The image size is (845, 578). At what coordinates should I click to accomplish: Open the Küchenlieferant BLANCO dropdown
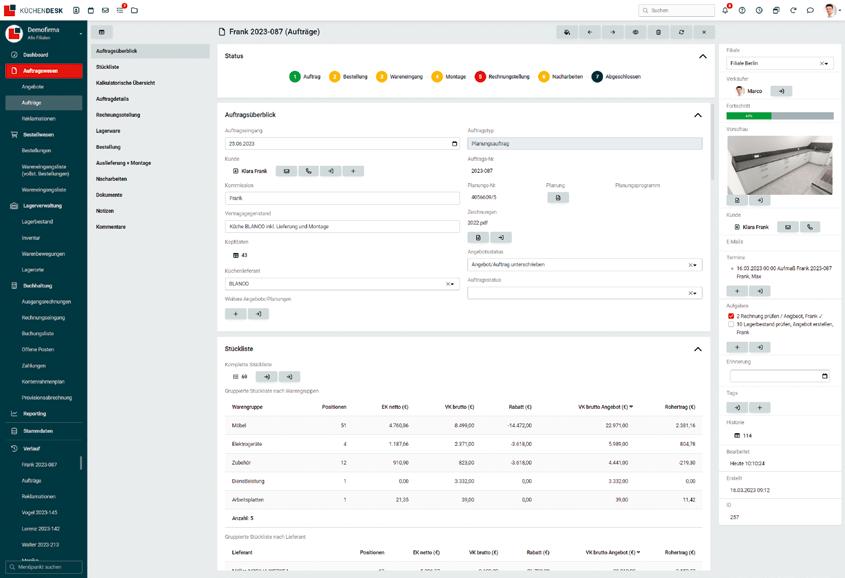pyautogui.click(x=342, y=284)
